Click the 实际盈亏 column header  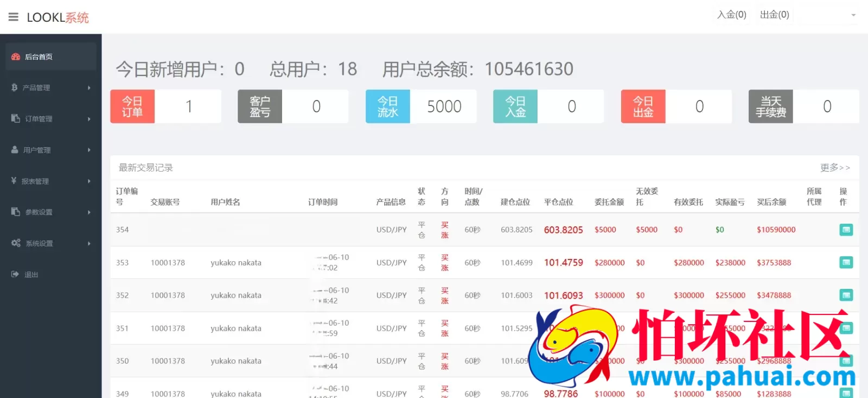730,202
